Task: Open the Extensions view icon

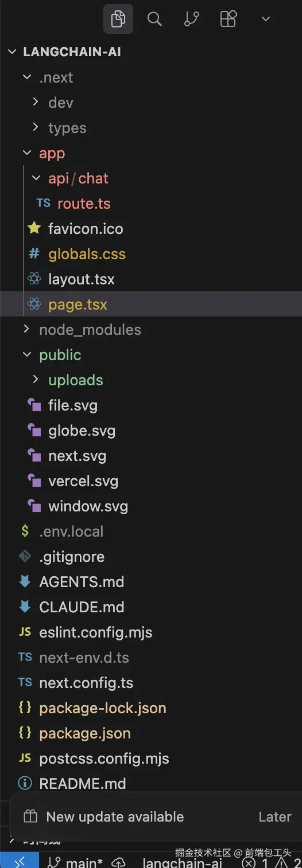Action: 229,19
